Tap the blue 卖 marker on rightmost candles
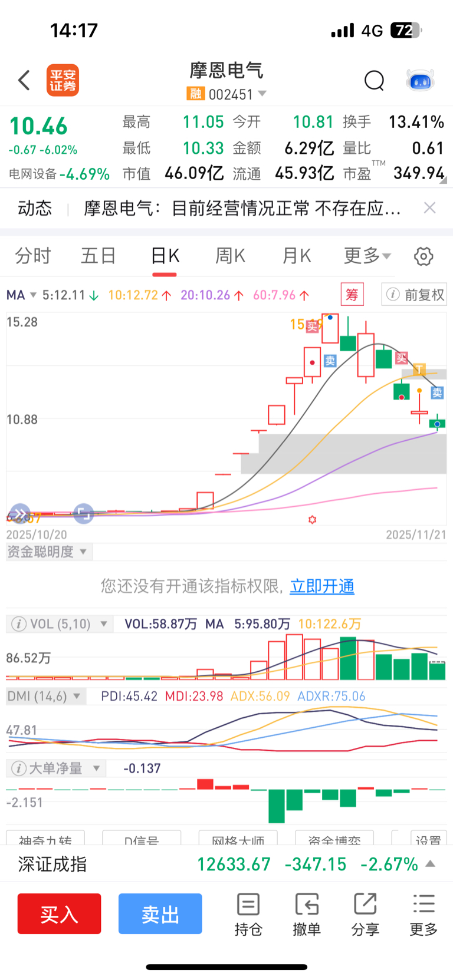Screen dimensions: 453x980 [437, 392]
